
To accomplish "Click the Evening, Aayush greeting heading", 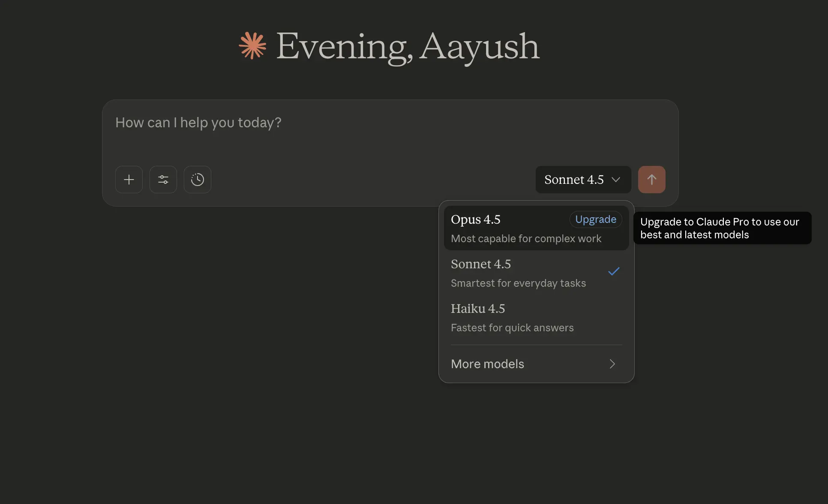I will (x=407, y=46).
